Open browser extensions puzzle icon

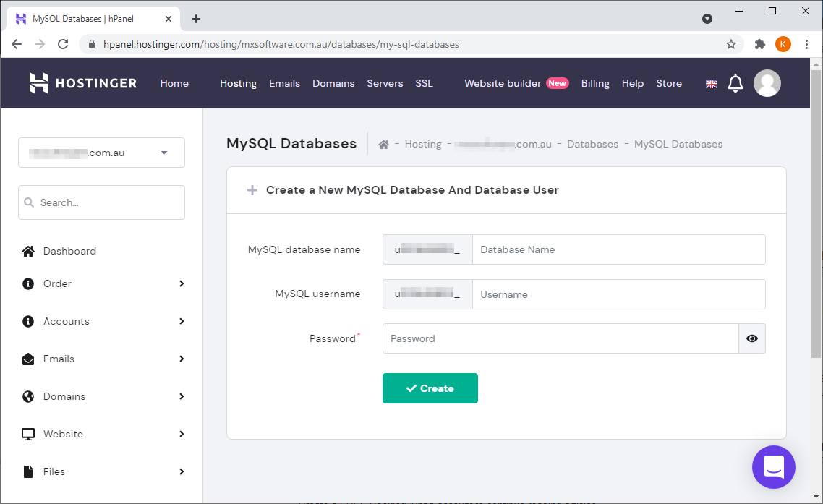[759, 44]
